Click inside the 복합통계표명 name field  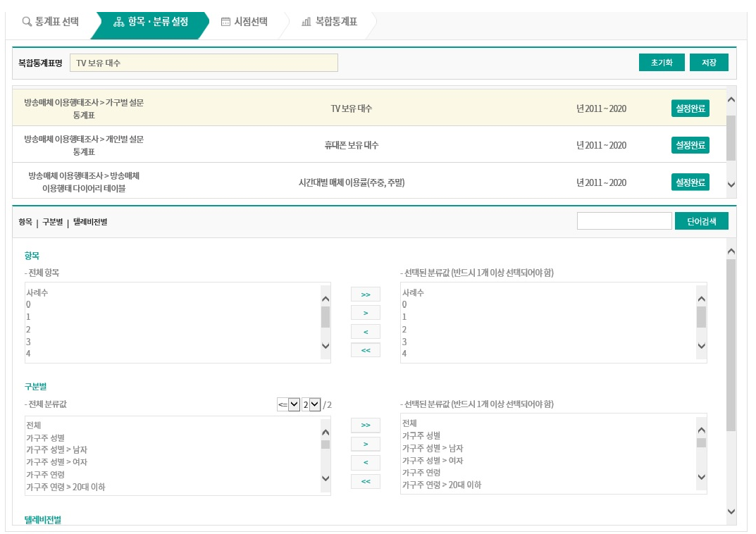point(204,63)
